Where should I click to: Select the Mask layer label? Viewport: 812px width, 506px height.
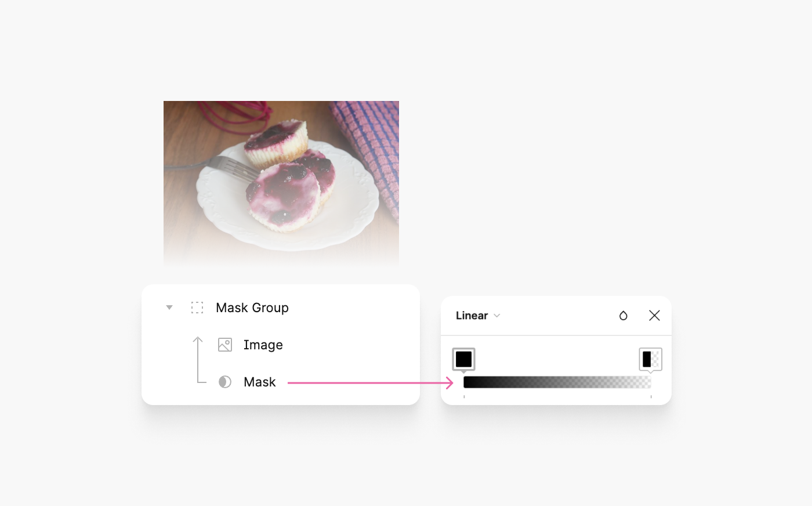260,382
